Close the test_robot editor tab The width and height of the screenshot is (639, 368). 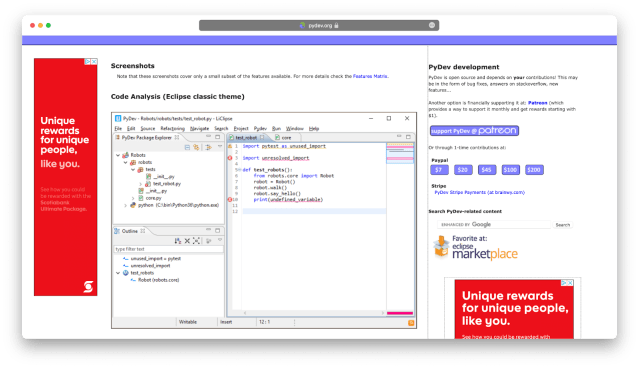point(262,138)
